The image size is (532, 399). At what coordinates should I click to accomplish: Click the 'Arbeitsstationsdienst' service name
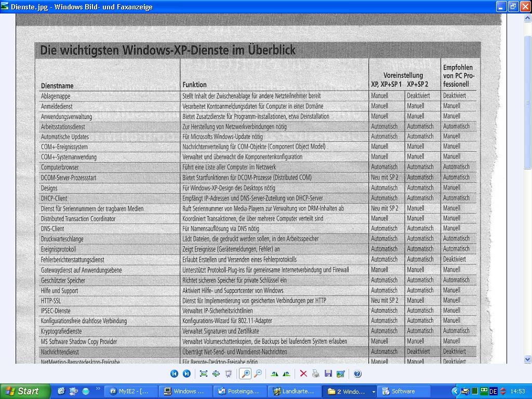63,127
